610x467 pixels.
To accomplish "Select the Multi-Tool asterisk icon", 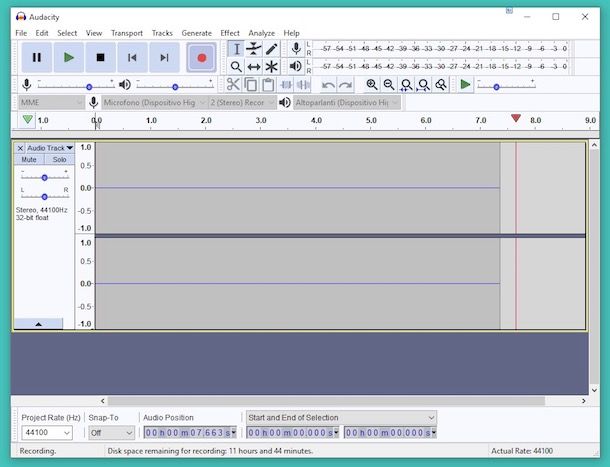I will 271,67.
